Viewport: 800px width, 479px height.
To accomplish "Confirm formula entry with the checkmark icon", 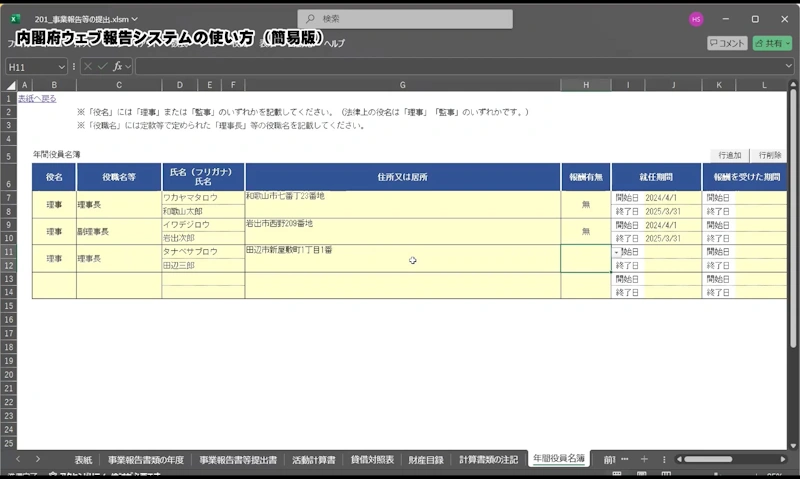I will click(101, 66).
